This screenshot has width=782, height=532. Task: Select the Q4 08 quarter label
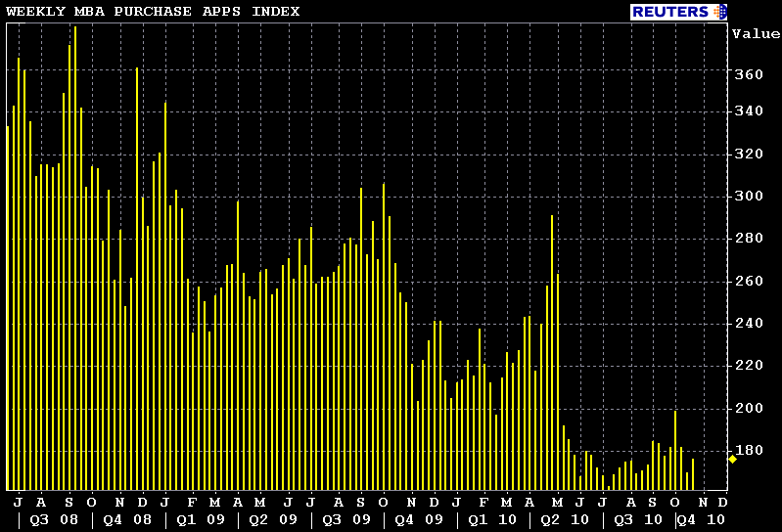pyautogui.click(x=127, y=519)
